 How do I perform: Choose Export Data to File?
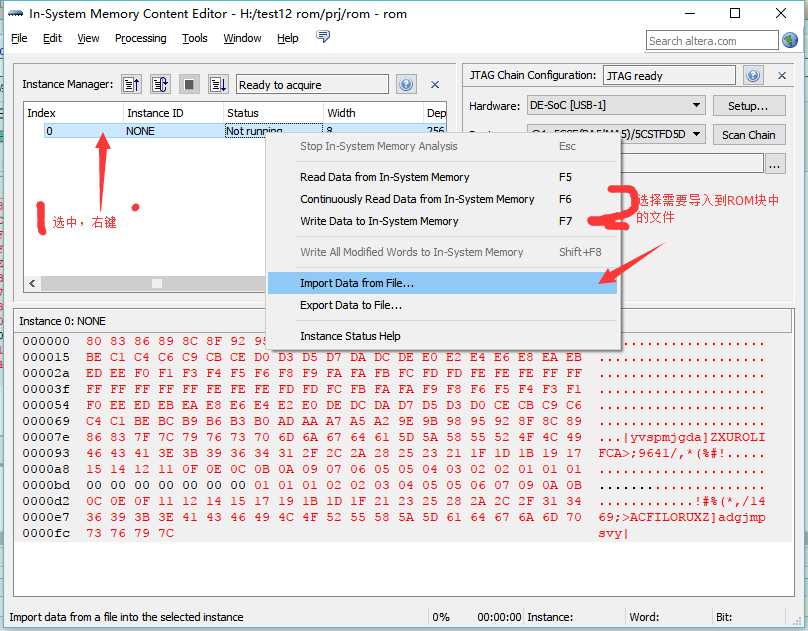click(442, 305)
